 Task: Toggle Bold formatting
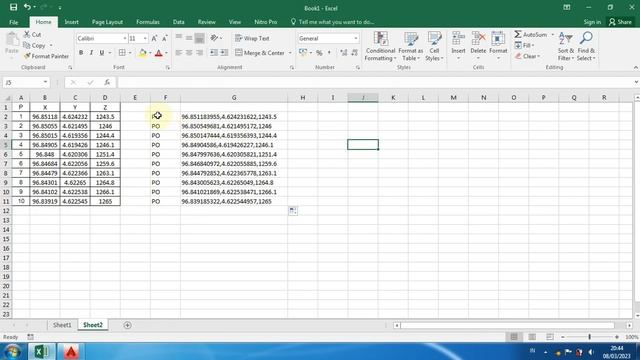[81, 53]
